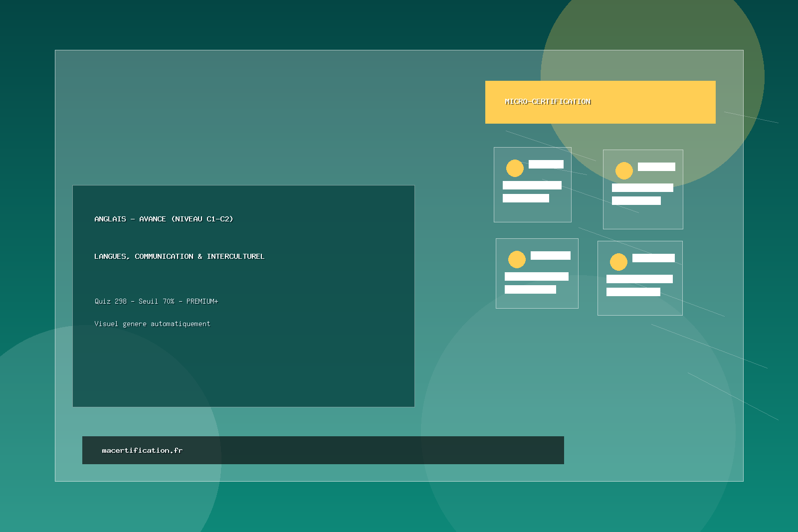This screenshot has height=532, width=798.
Task: Click the lowest white line in the top-right card
Action: 636,201
